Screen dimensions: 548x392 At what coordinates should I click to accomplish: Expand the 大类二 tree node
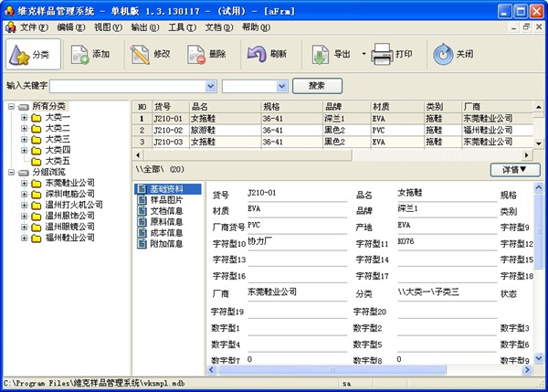[x=24, y=128]
